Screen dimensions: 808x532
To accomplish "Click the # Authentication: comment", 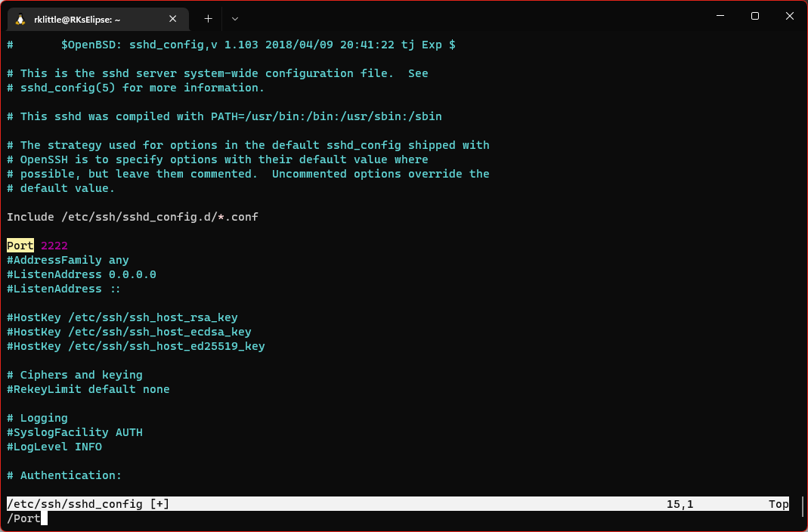I will click(x=64, y=476).
